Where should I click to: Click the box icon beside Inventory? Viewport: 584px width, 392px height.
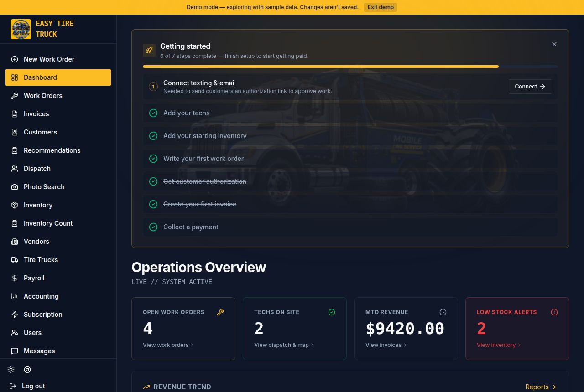click(x=15, y=205)
